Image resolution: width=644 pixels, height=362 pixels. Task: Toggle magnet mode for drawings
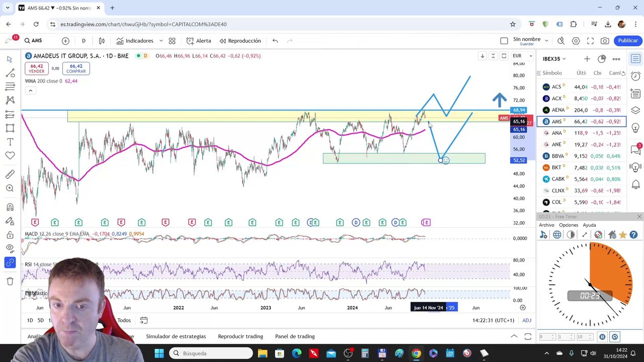pos(10,207)
